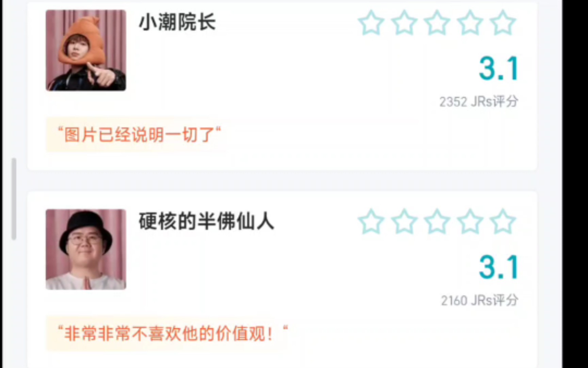Viewport: 588px width, 368px height.
Task: Set 硬核的半佛仙人 rating to four stars
Action: tap(470, 222)
